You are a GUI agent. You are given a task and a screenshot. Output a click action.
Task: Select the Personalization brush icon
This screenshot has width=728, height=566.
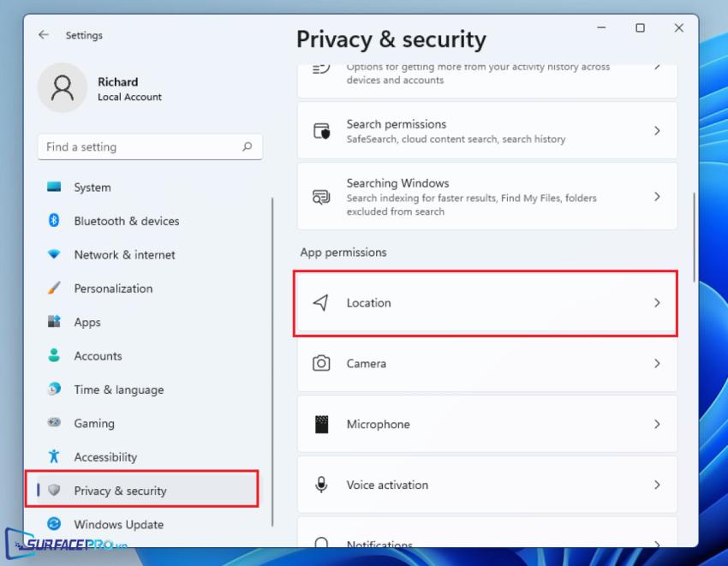tap(56, 289)
